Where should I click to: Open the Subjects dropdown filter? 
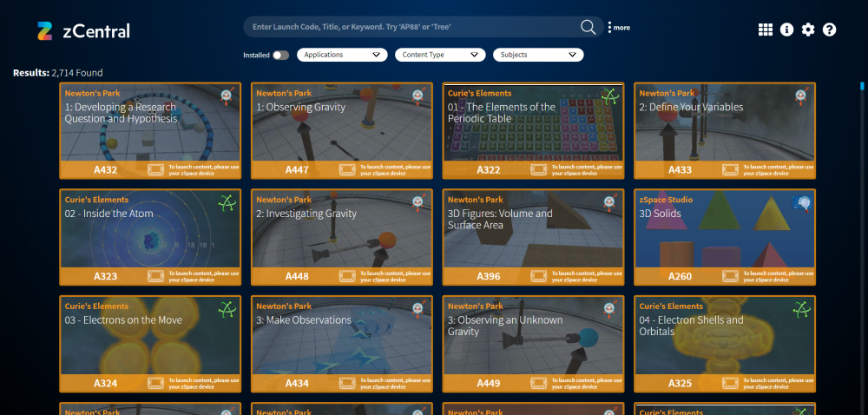coord(538,55)
